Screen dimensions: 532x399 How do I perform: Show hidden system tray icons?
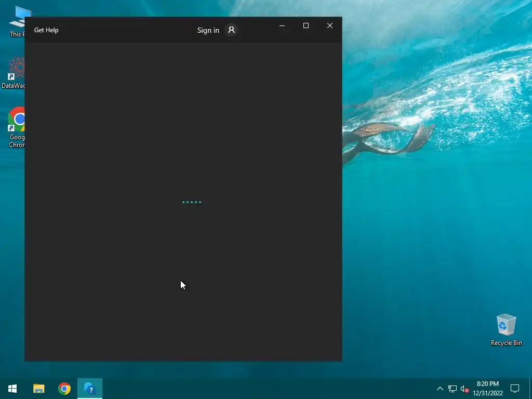click(440, 389)
